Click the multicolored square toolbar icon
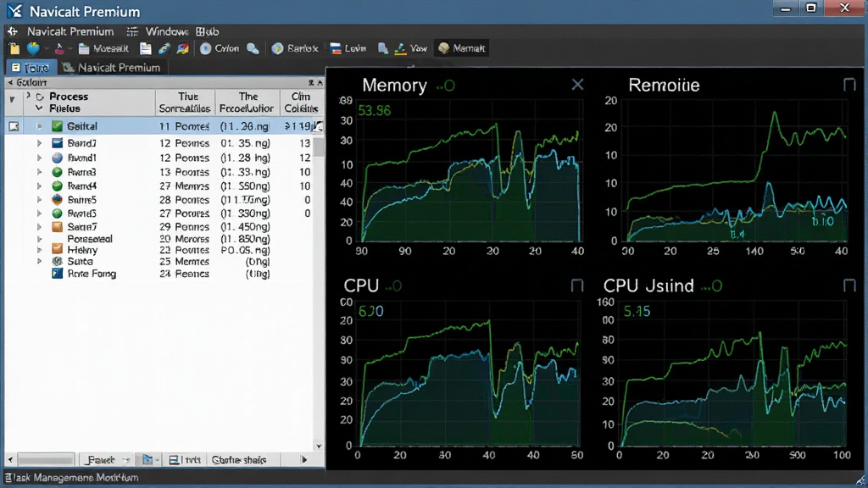Viewport: 868px width, 488px height. coord(183,48)
